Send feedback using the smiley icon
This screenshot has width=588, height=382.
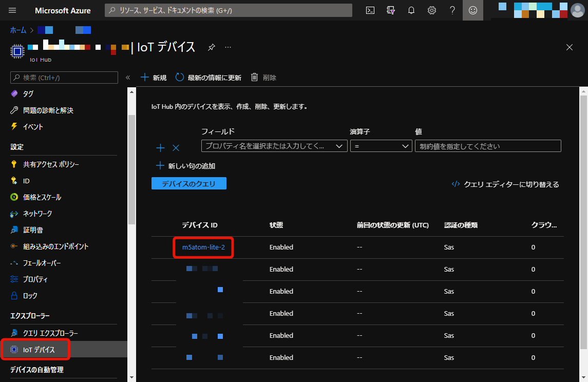tap(472, 10)
